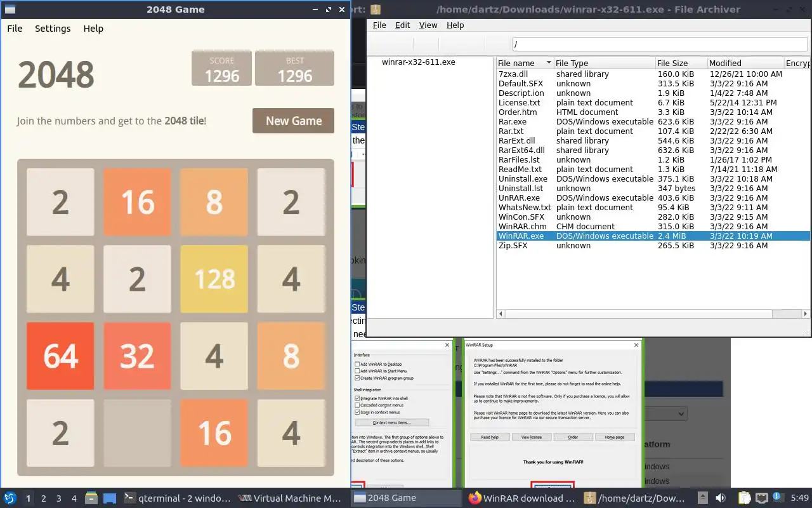Click the 32 tile on the board
This screenshot has width=812, height=508.
[x=137, y=356]
